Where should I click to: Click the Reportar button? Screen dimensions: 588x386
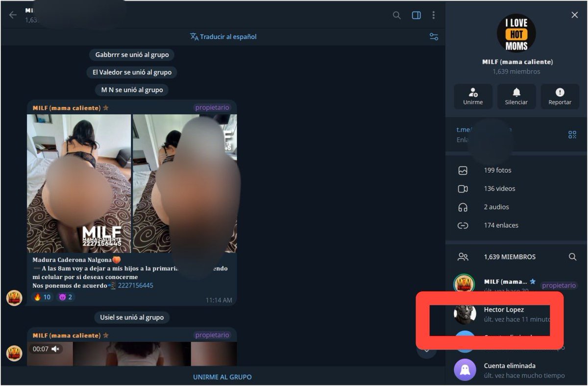click(x=560, y=96)
